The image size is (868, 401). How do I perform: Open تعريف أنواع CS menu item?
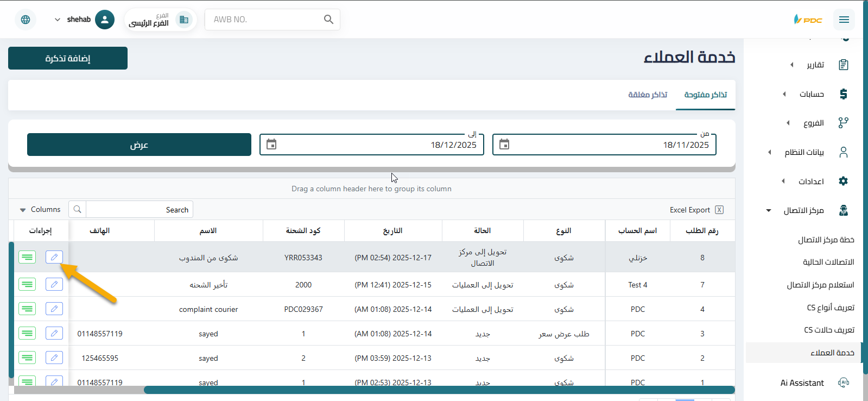[831, 308]
